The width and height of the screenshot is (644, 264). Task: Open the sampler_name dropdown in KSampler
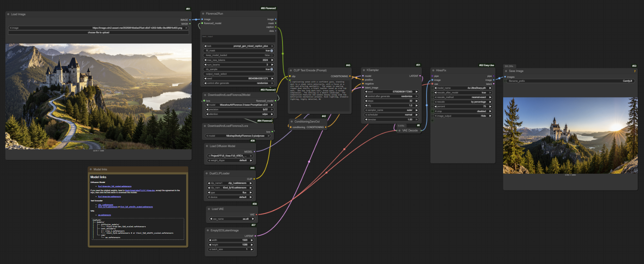tap(391, 110)
